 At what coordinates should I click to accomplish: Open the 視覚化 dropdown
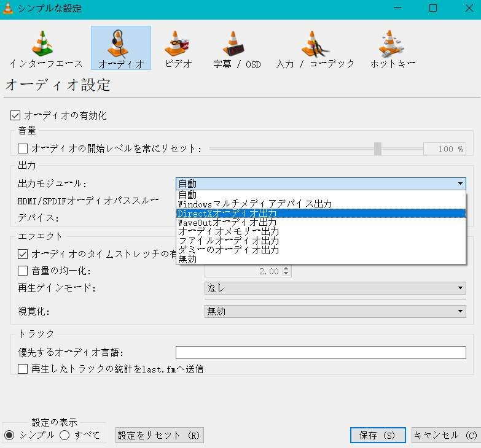tap(335, 311)
